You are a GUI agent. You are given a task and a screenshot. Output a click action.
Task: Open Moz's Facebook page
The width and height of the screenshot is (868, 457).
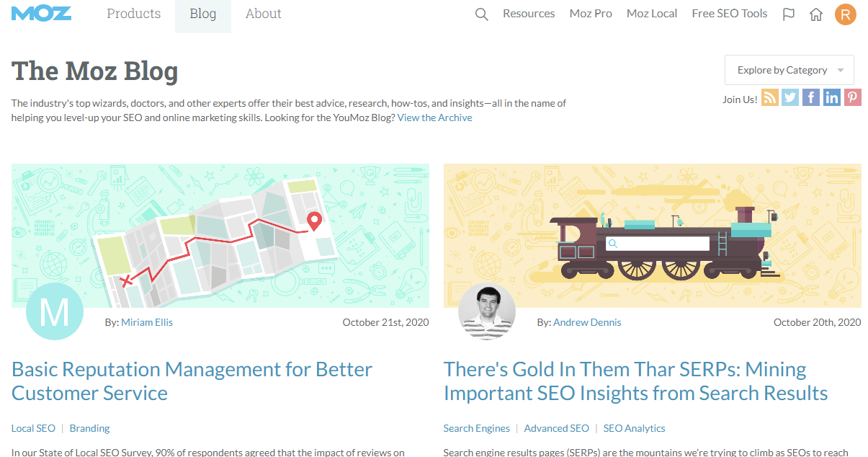click(x=811, y=97)
